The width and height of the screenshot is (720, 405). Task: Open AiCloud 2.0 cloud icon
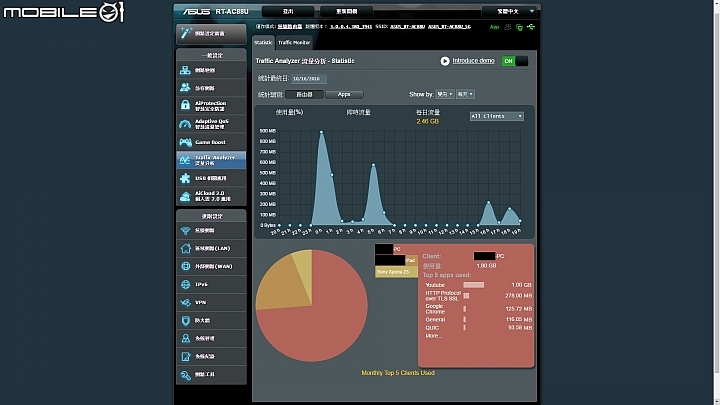click(185, 196)
